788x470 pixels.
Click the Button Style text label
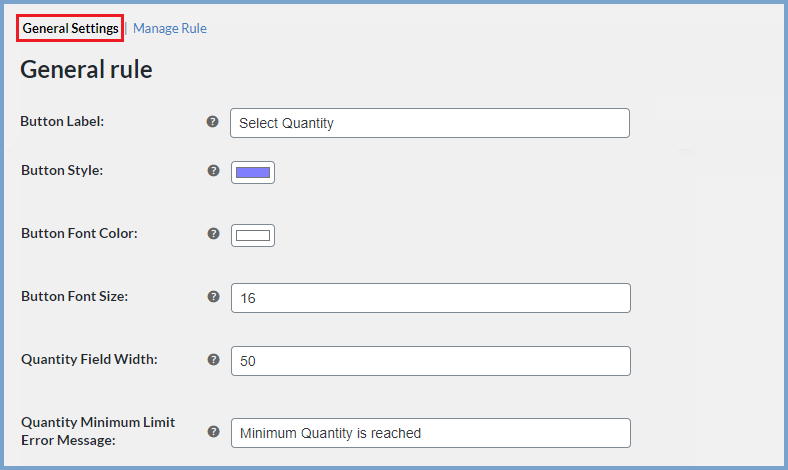62,170
